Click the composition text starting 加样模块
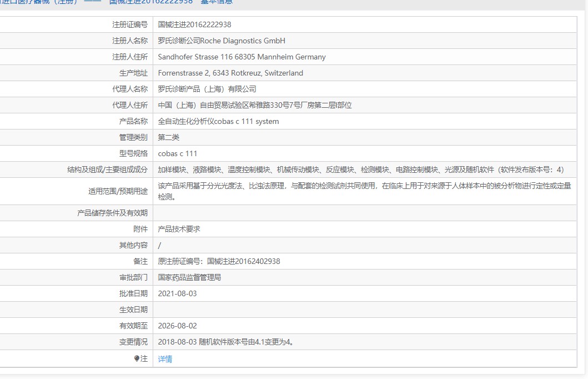 coord(361,169)
